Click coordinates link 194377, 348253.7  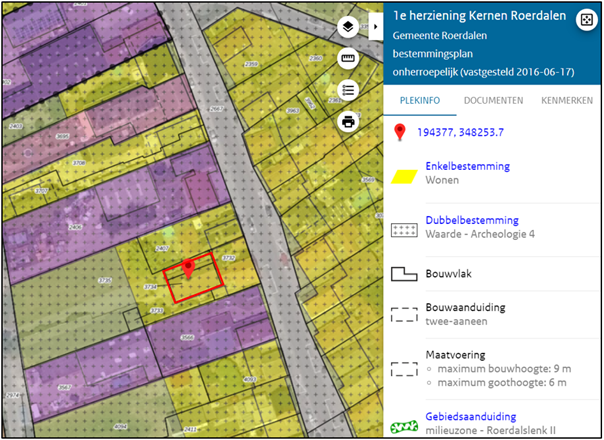tap(460, 133)
